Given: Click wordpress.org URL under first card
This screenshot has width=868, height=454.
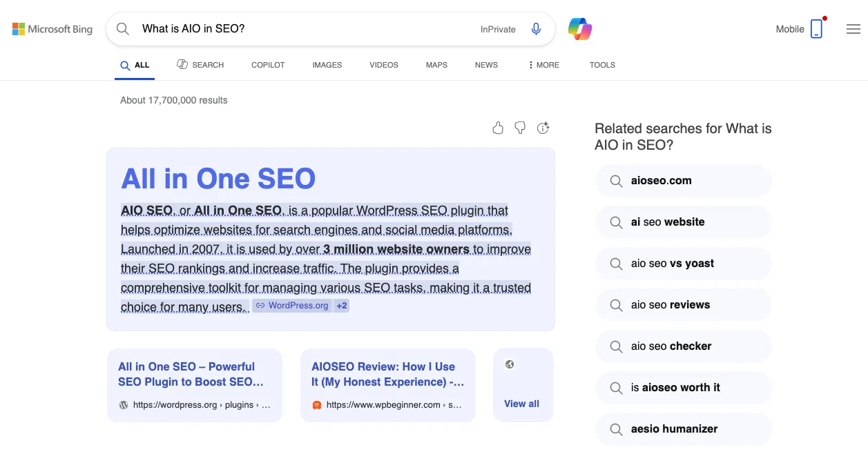Looking at the screenshot, I should point(201,405).
